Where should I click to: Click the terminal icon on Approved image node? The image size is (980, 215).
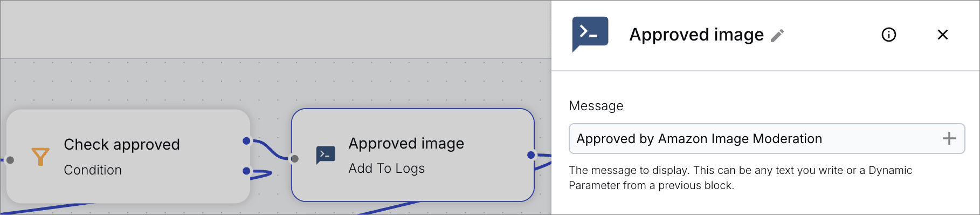click(x=326, y=156)
